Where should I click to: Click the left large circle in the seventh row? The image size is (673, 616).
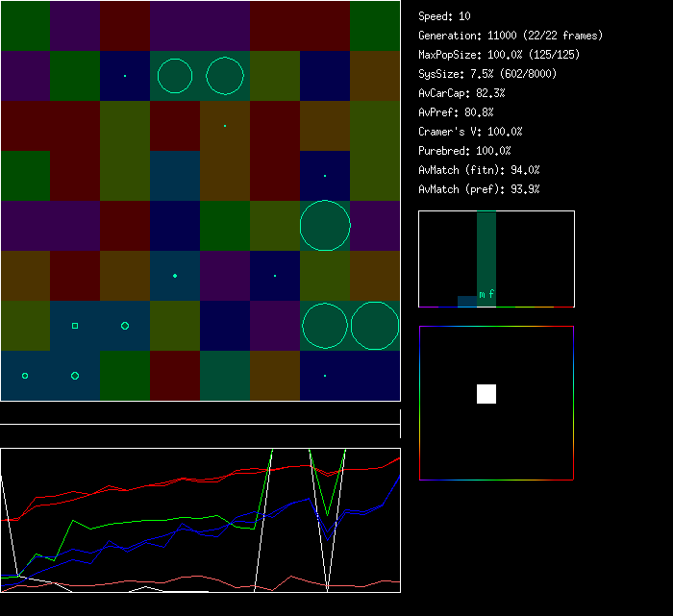tap(325, 326)
